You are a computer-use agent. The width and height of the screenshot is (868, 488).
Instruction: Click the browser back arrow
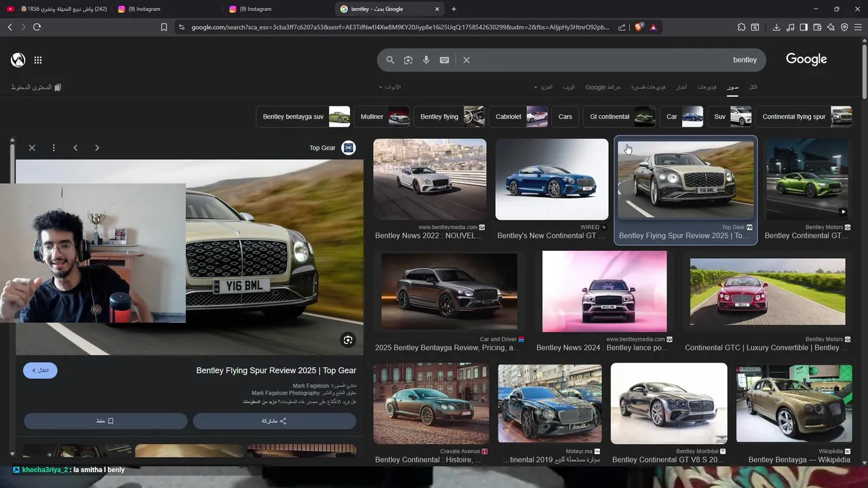pyautogui.click(x=9, y=27)
